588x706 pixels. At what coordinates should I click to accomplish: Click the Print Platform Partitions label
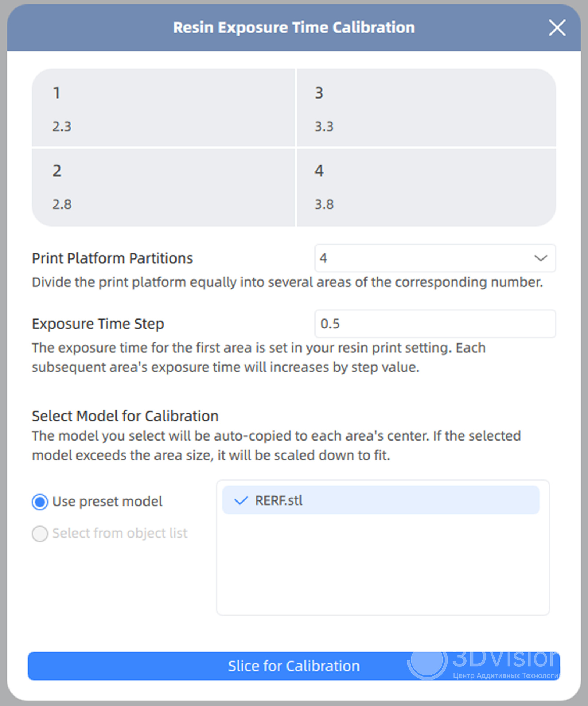click(x=112, y=258)
